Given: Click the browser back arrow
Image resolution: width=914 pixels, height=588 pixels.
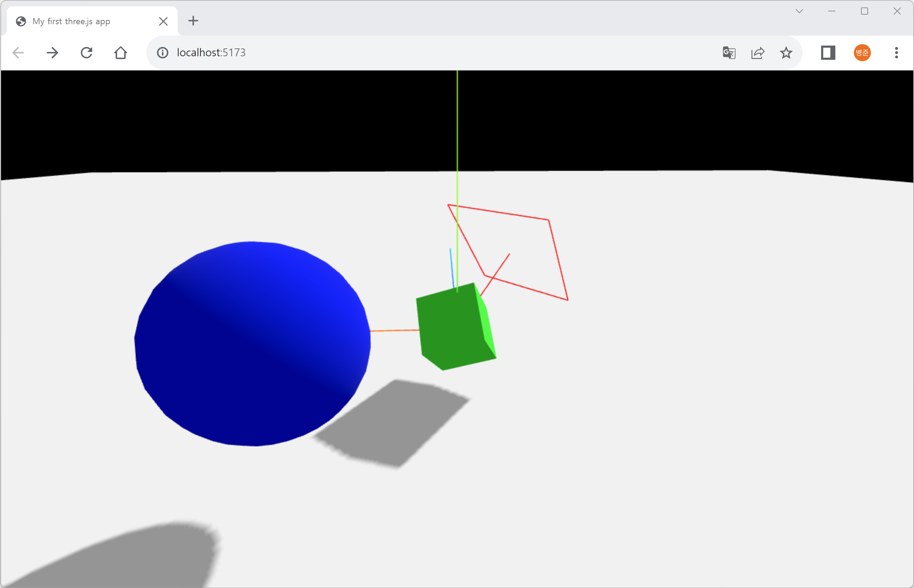Looking at the screenshot, I should [18, 53].
